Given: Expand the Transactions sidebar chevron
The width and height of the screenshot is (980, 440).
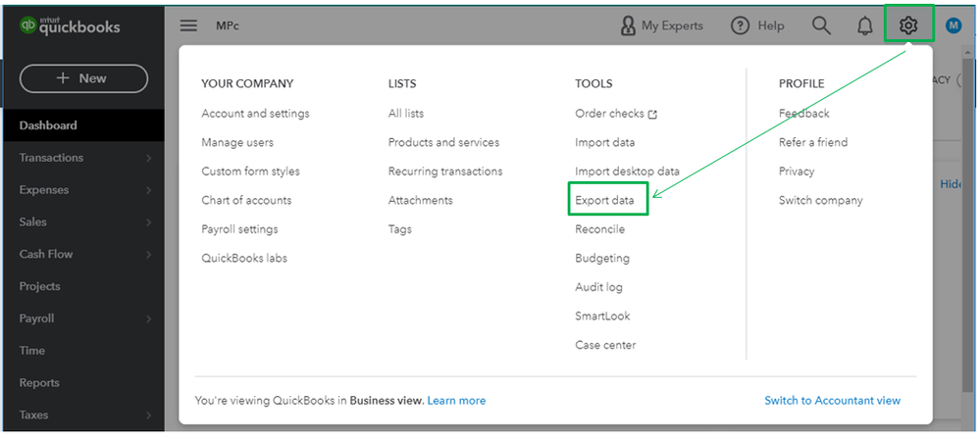Looking at the screenshot, I should 149,158.
